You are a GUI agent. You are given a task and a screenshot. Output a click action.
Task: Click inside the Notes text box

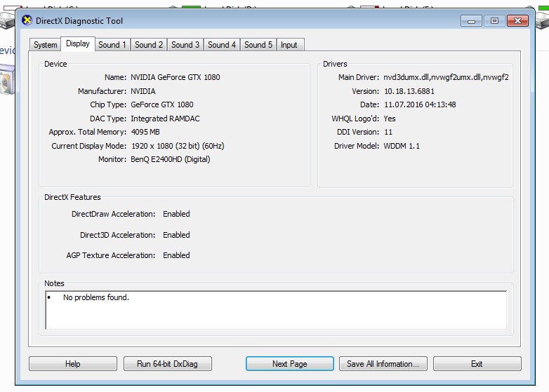pyautogui.click(x=276, y=310)
